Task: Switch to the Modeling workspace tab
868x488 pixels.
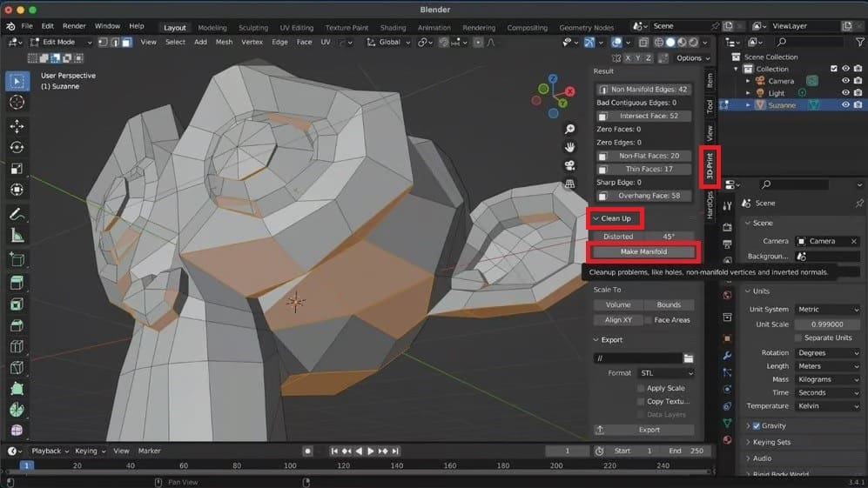Action: point(212,28)
